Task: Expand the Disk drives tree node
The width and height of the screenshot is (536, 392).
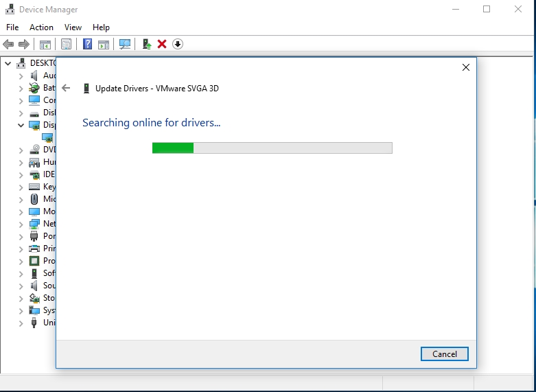Action: pos(21,113)
